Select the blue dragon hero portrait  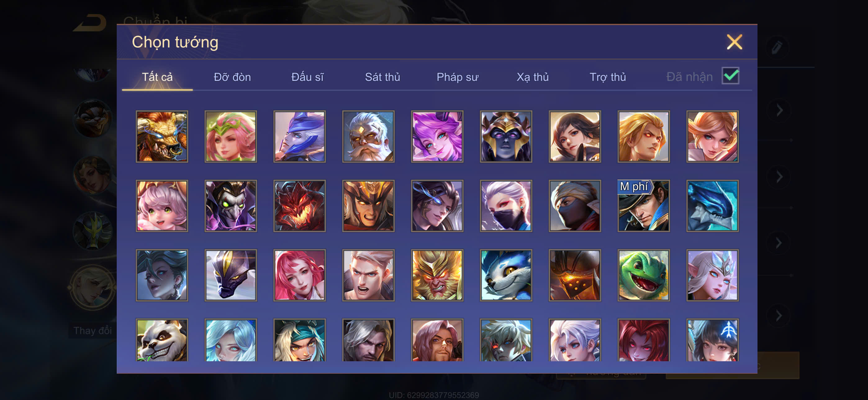(x=712, y=206)
